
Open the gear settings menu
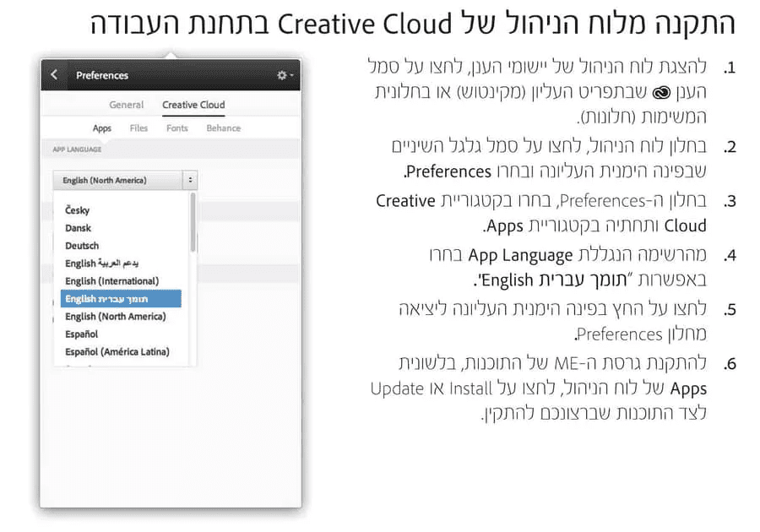point(285,75)
